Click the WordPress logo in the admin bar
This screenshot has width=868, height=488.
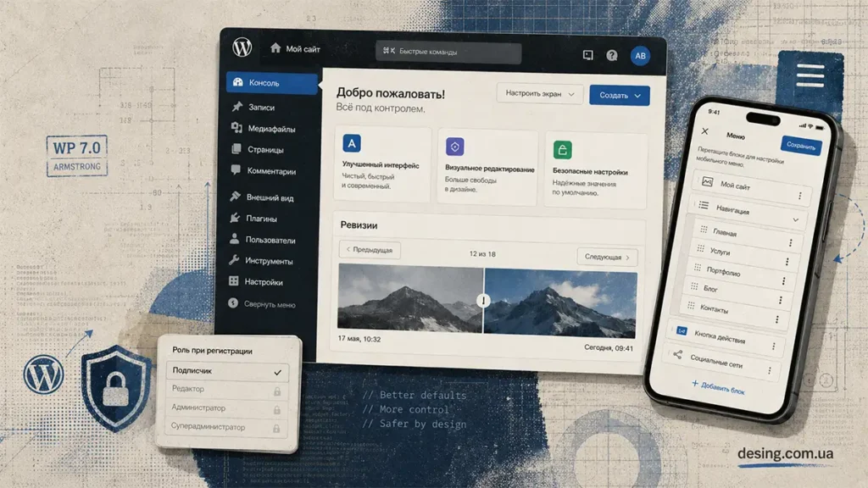click(x=242, y=47)
